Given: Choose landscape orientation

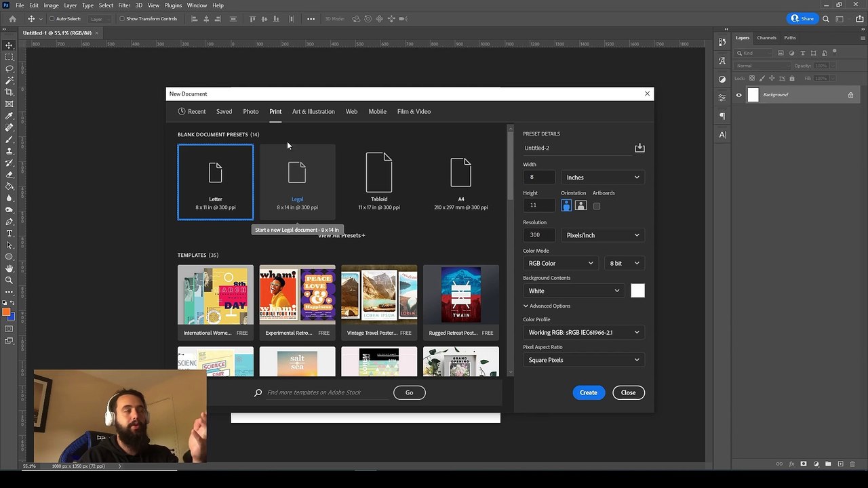Looking at the screenshot, I should pyautogui.click(x=580, y=206).
